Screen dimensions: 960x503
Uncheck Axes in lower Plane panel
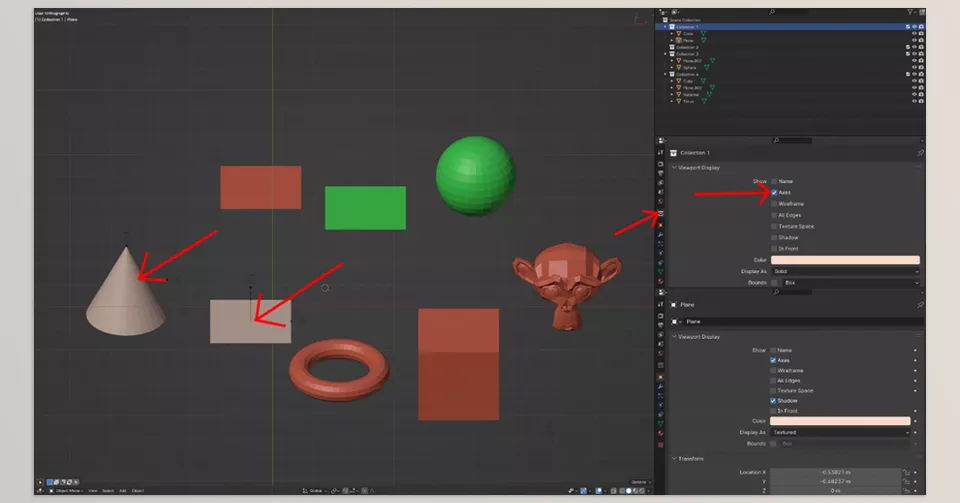click(773, 360)
